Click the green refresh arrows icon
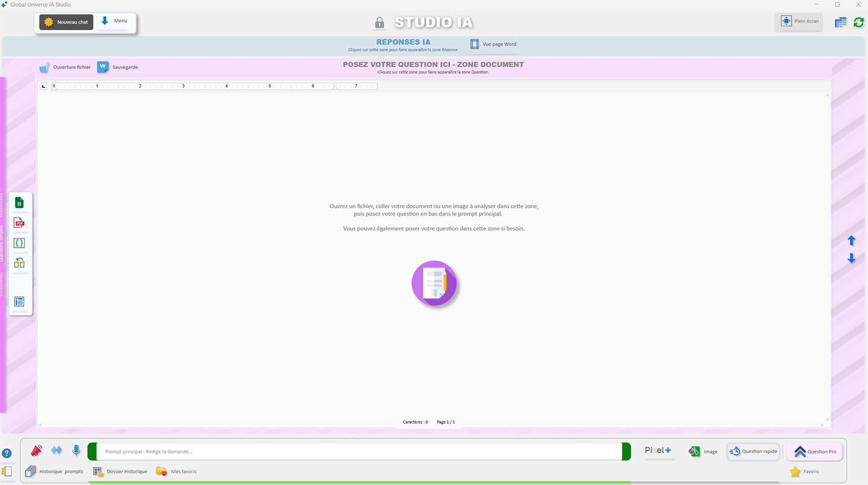This screenshot has height=485, width=868. coord(858,22)
